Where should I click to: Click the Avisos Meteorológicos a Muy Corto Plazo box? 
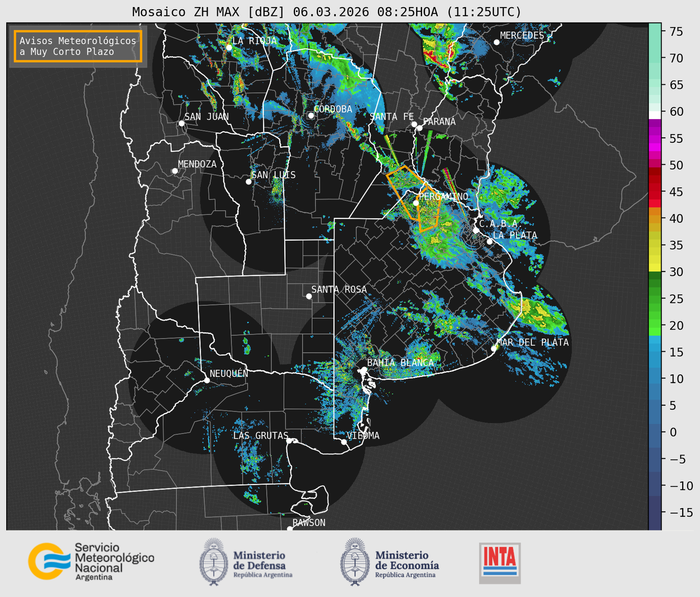78,46
